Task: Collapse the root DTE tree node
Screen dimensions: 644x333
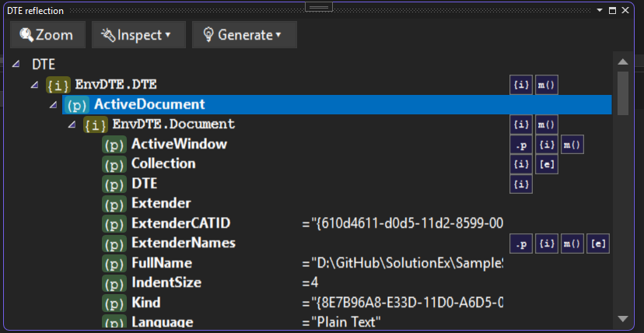Action: coord(16,64)
